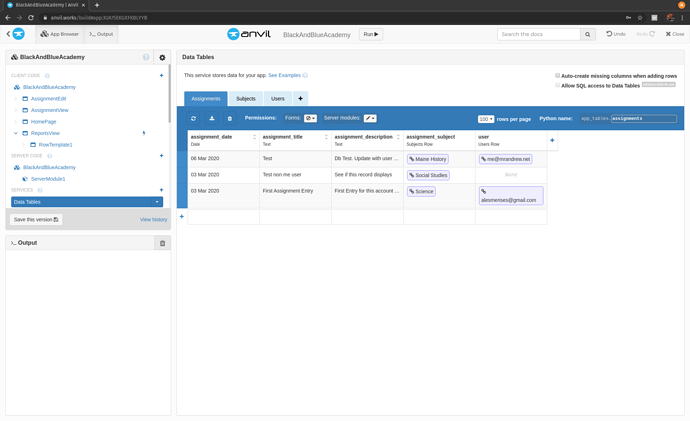Open See Examples link
This screenshot has width=690, height=421.
(284, 75)
